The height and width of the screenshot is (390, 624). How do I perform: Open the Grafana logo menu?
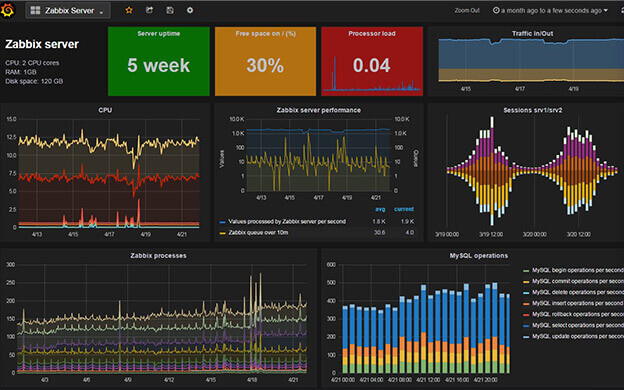point(7,10)
